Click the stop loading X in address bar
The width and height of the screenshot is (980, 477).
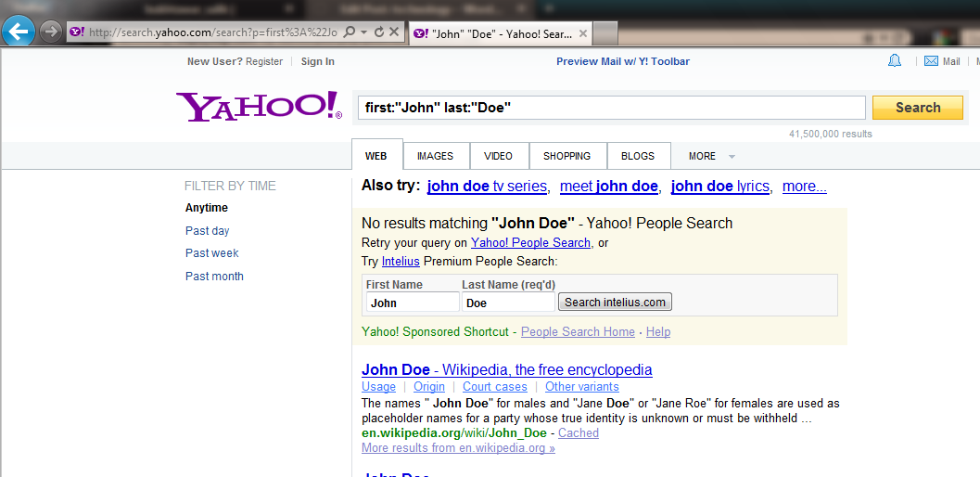click(x=393, y=32)
